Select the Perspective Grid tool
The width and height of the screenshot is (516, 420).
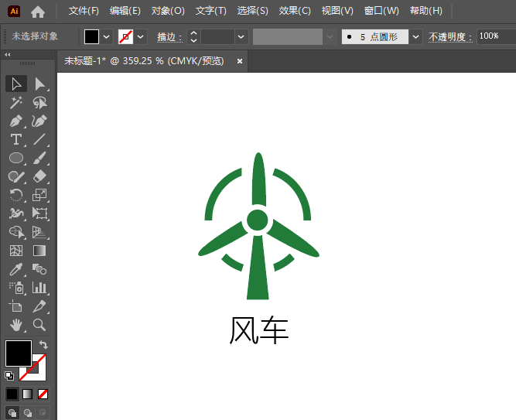tap(39, 232)
